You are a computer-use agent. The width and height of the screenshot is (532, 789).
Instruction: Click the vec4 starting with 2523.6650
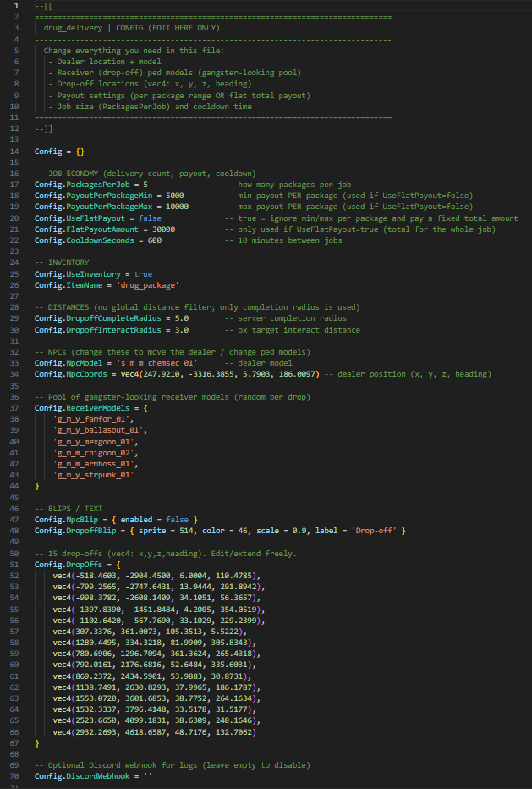pos(156,720)
